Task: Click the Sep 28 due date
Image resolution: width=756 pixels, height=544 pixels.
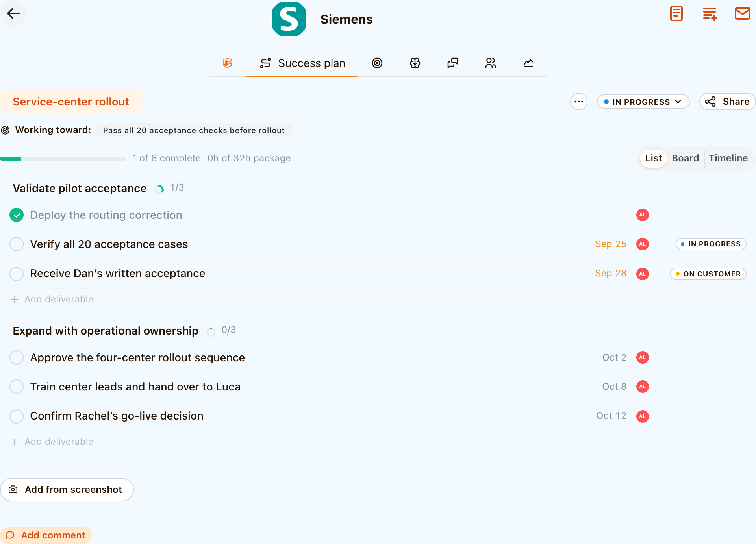Action: (x=611, y=273)
